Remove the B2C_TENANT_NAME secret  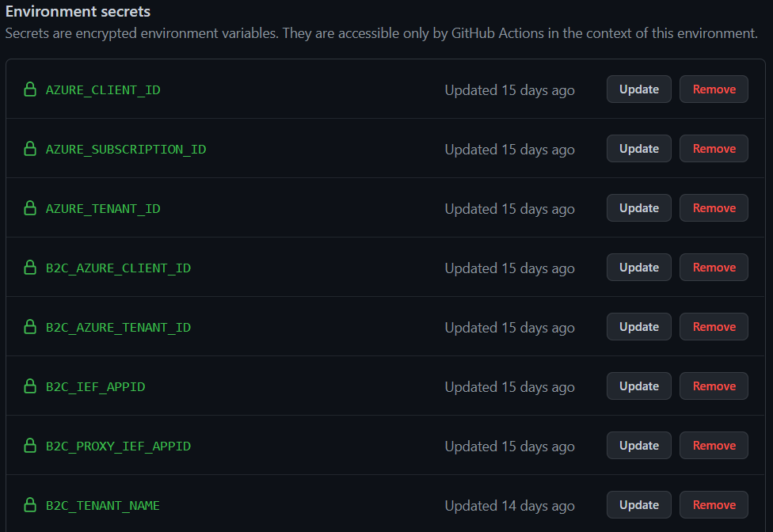pyautogui.click(x=714, y=505)
